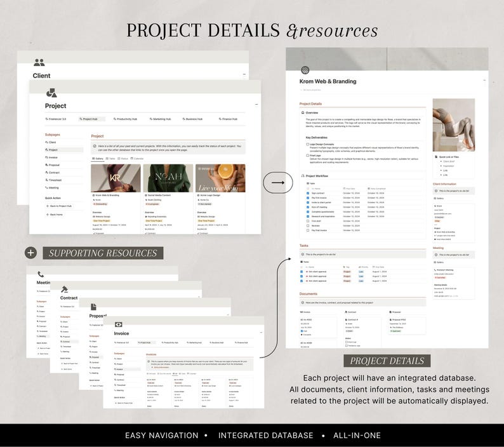Switch to the Table view tab in Project
This screenshot has width=504, height=447.
[x=110, y=159]
